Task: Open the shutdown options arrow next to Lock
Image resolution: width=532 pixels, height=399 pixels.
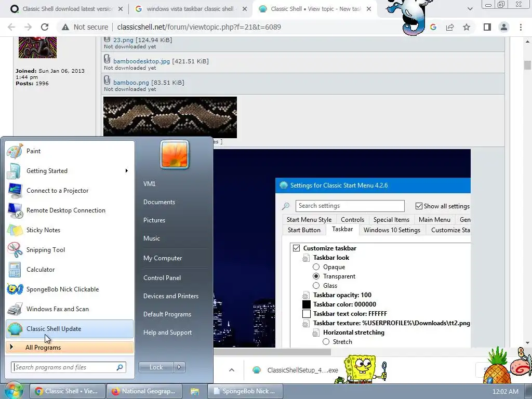Action: (179, 367)
